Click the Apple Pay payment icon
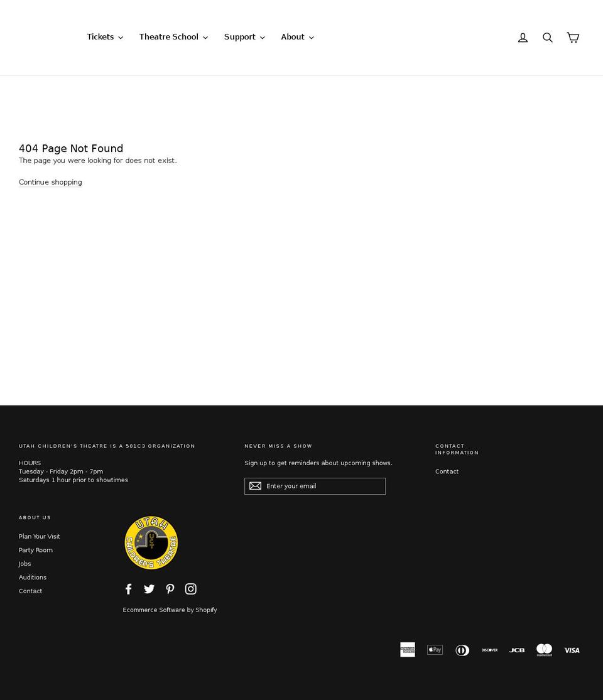603x700 pixels. coord(435,650)
